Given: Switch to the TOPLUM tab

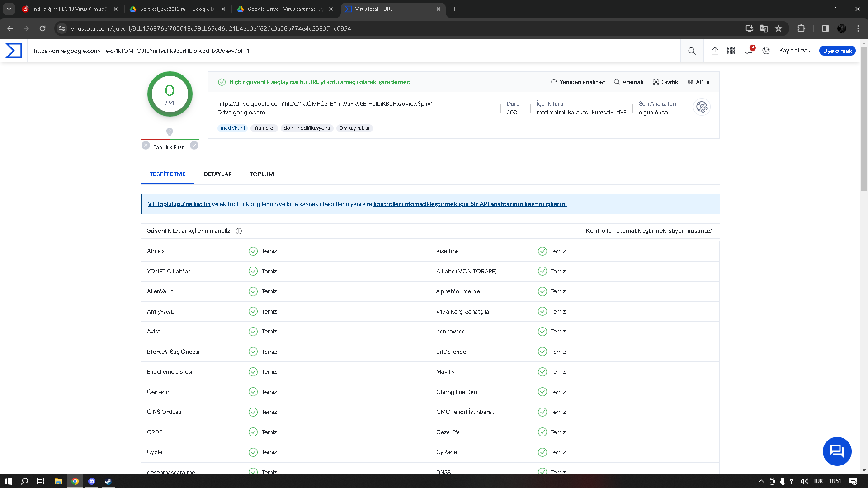Looking at the screenshot, I should [261, 174].
